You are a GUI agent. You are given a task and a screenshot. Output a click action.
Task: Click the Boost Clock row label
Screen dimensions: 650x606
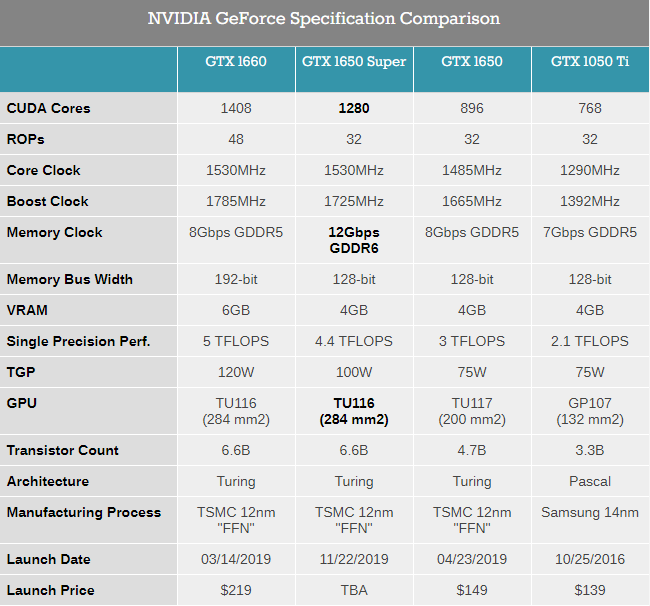48,201
